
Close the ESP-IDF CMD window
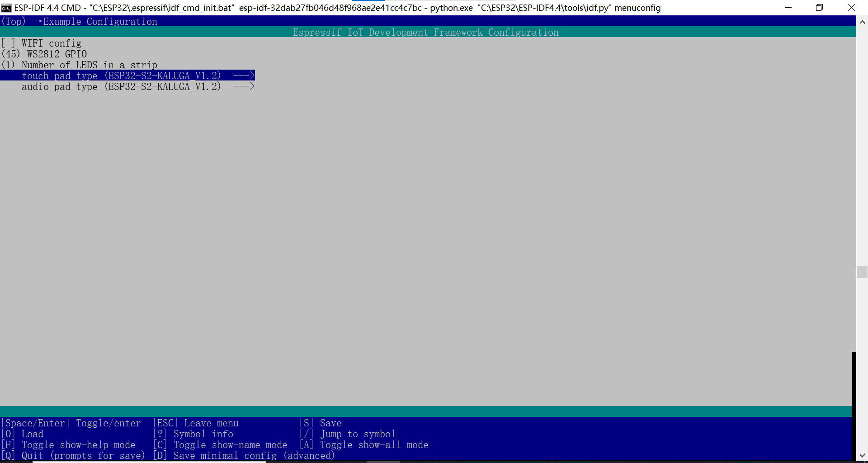coord(851,8)
